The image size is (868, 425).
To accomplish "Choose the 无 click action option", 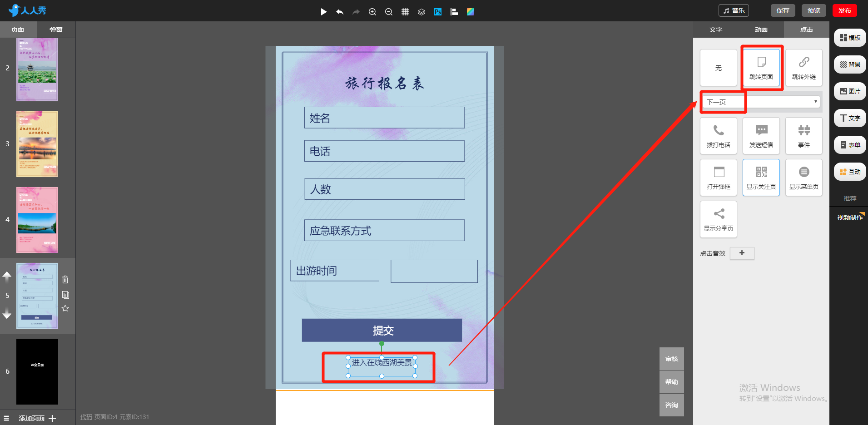I will (x=719, y=68).
